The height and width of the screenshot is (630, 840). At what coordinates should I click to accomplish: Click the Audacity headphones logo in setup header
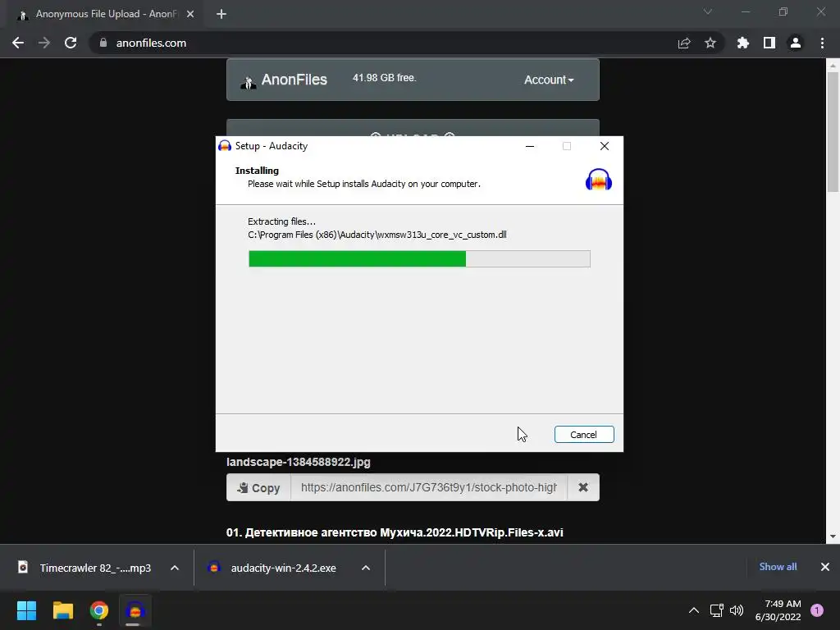(598, 180)
